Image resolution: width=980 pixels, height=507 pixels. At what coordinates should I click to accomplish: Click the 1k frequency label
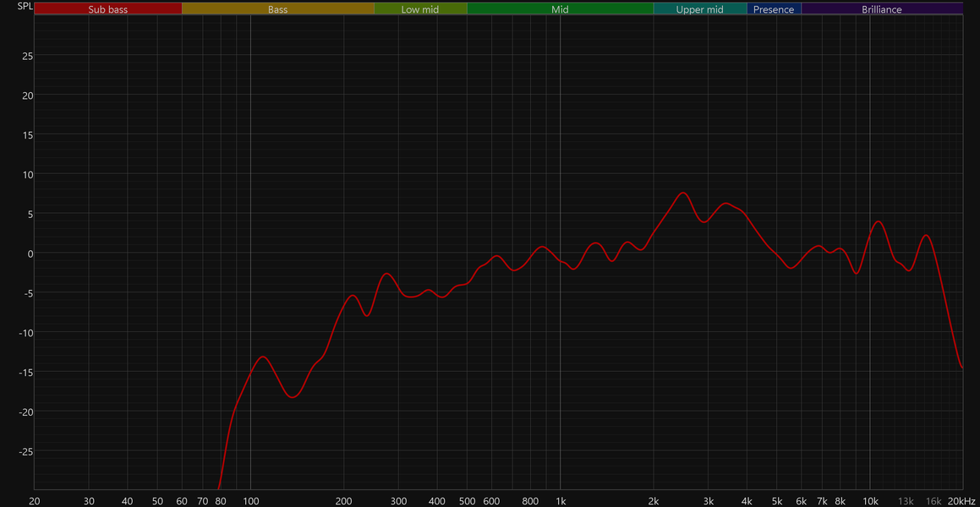561,501
